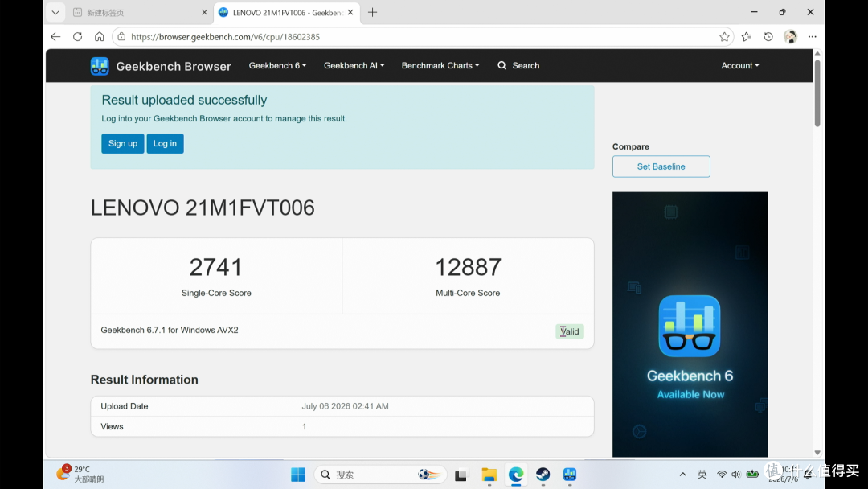The height and width of the screenshot is (489, 868).
Task: Open the browser home page
Action: click(99, 36)
